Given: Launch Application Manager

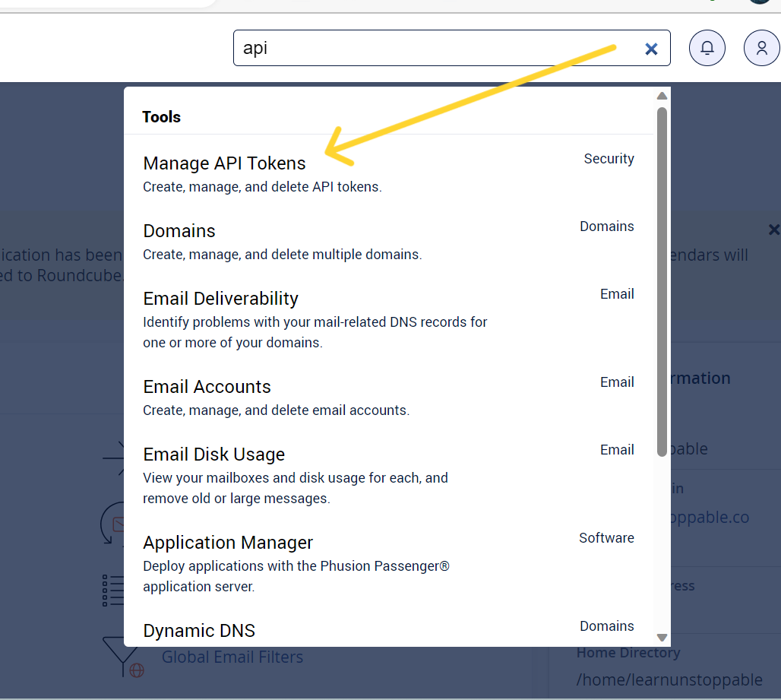Looking at the screenshot, I should [x=228, y=543].
